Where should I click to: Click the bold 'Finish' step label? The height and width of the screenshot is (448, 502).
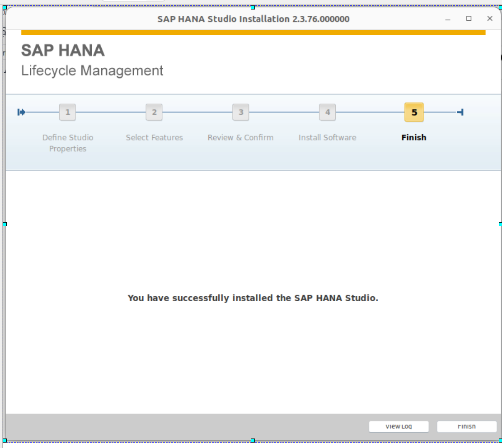click(x=414, y=138)
